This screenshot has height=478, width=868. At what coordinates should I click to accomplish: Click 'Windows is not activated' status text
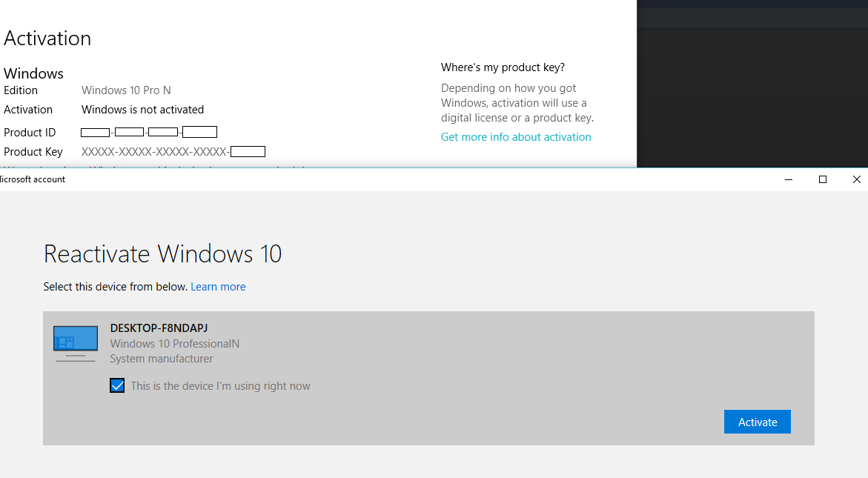tap(143, 110)
